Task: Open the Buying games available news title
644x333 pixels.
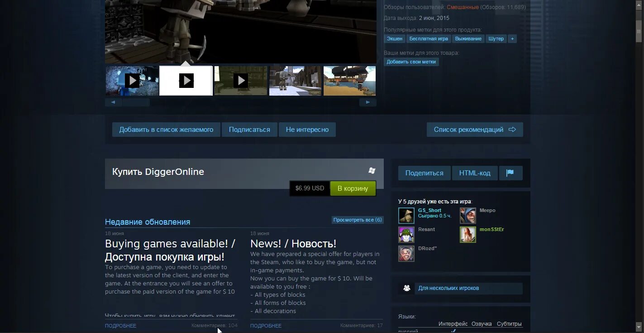Action: point(170,250)
